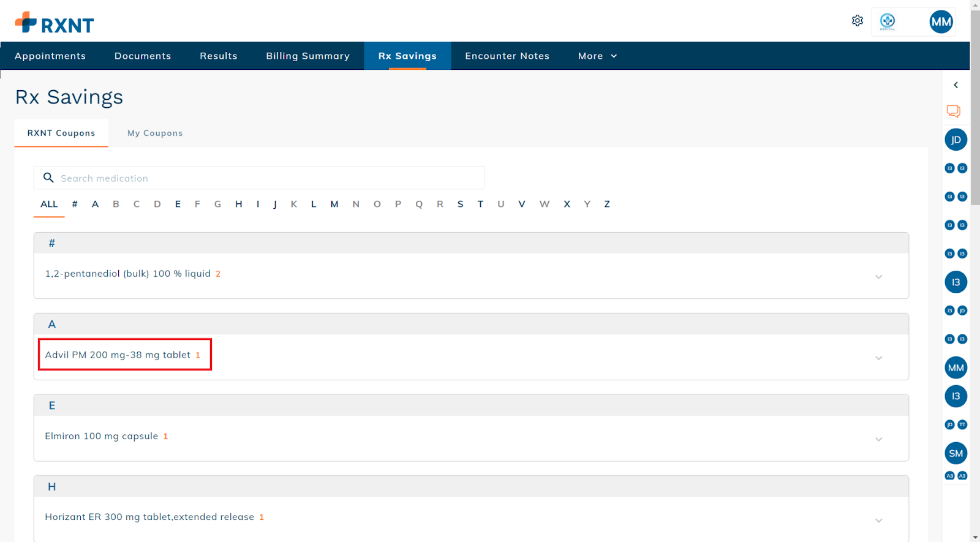Expand the Horizant ER row chevron
Image resolution: width=980 pixels, height=542 pixels.
[x=878, y=521]
